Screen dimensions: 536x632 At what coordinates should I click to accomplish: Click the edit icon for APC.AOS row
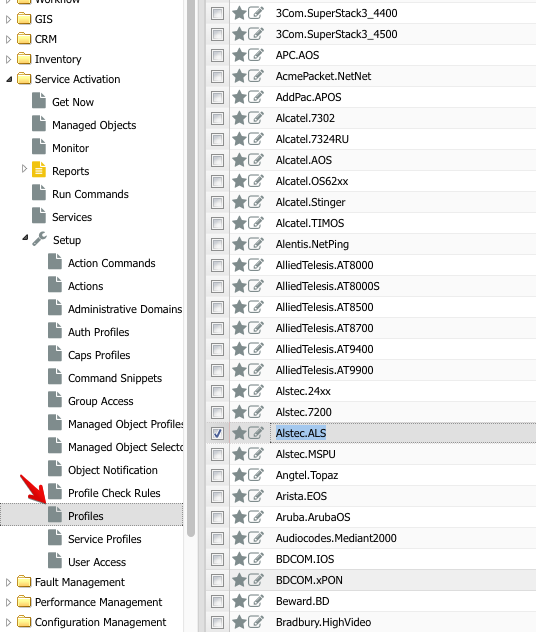click(x=256, y=55)
